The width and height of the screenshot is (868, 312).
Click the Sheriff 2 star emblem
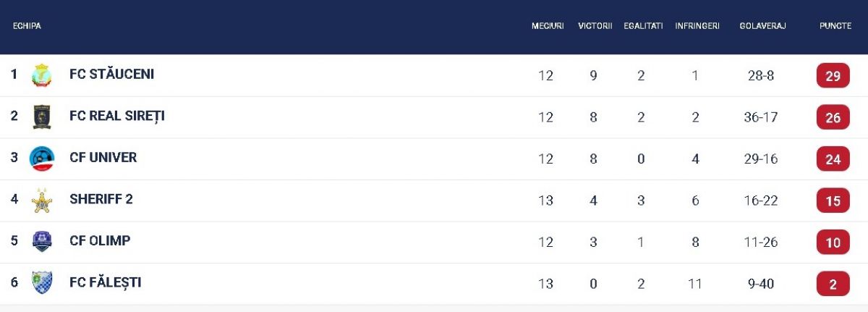pyautogui.click(x=42, y=201)
